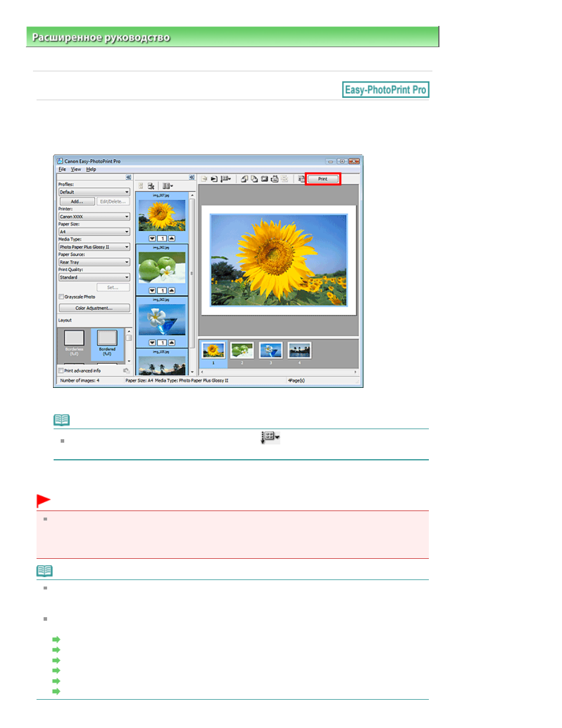Open the Profiles dropdown showing Default
Image resolution: width=562 pixels, height=728 pixels.
pos(94,192)
